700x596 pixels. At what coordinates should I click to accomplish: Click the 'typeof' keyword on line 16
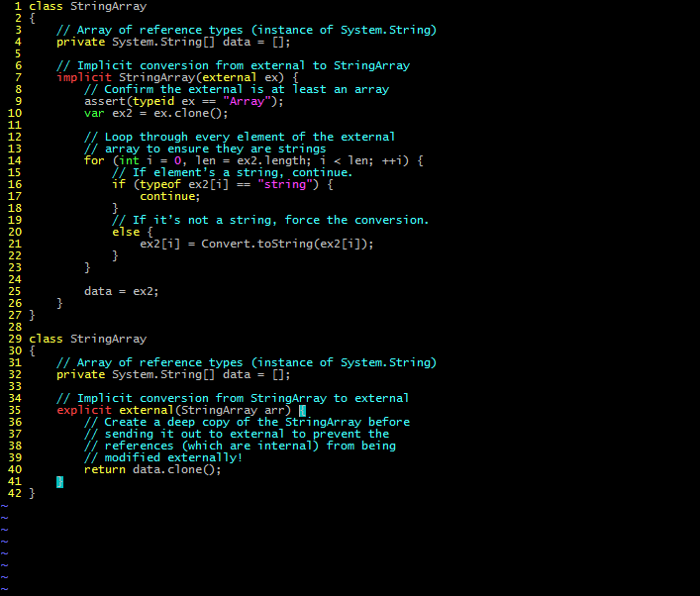pos(160,184)
